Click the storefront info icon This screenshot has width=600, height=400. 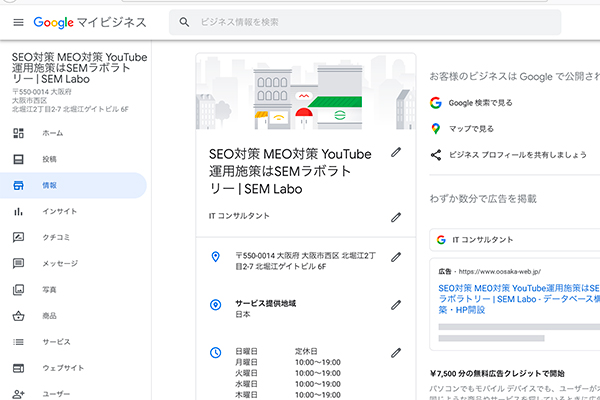pyautogui.click(x=18, y=185)
